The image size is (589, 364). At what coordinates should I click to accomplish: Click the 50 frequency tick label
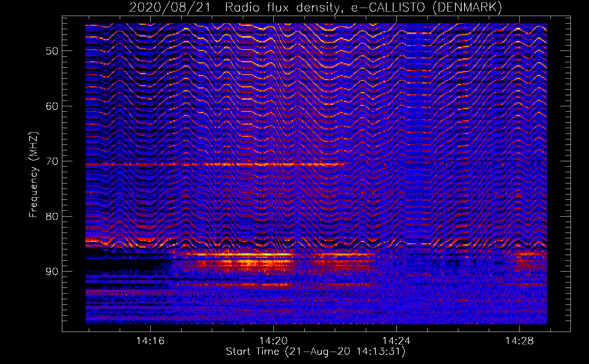tap(52, 51)
